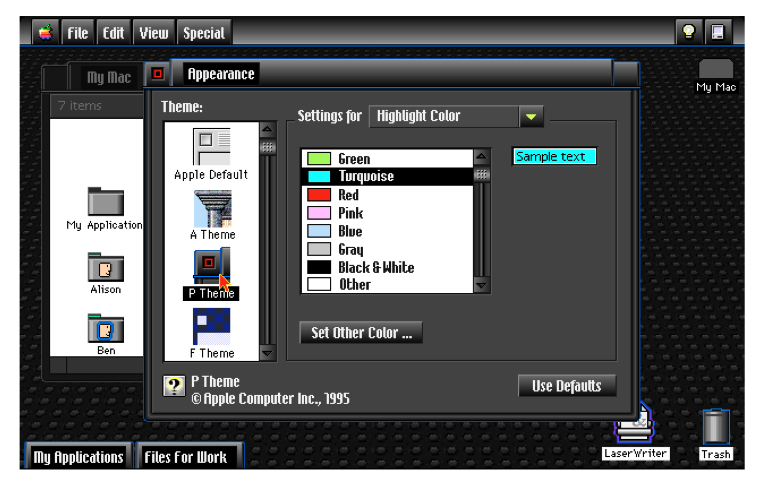The image size is (762, 481).
Task: Click the theme list scroll thumb
Action: coord(267,147)
